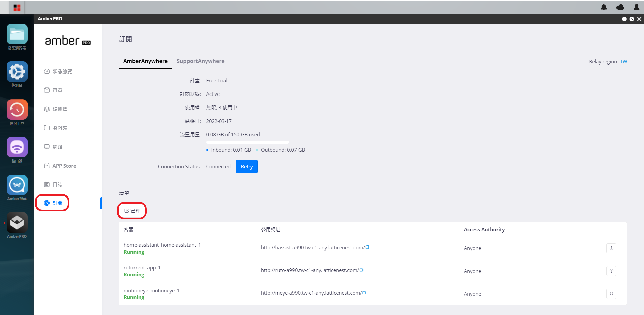
Task: Copy the meye-a990 public URL
Action: pos(364,293)
